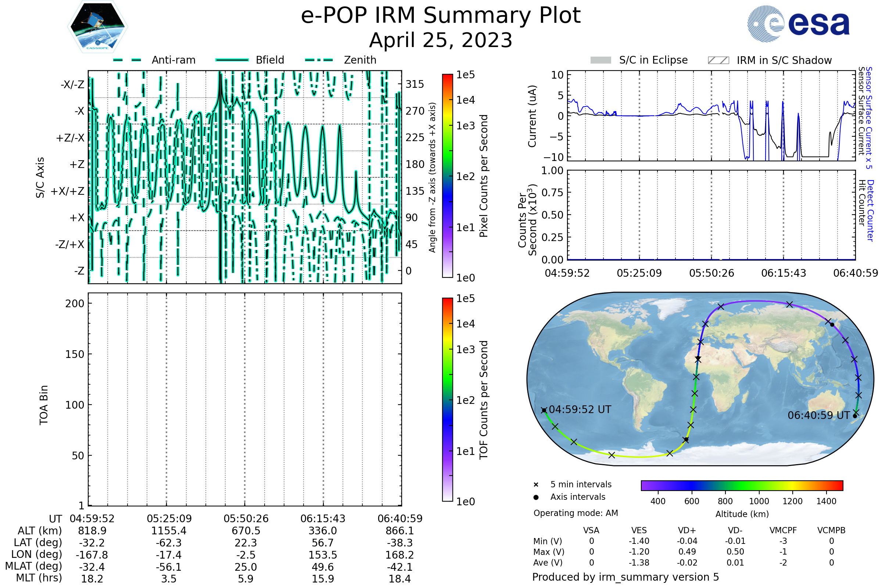882x588 pixels.
Task: Click the Anti-ram dashed legend line
Action: tap(127, 60)
